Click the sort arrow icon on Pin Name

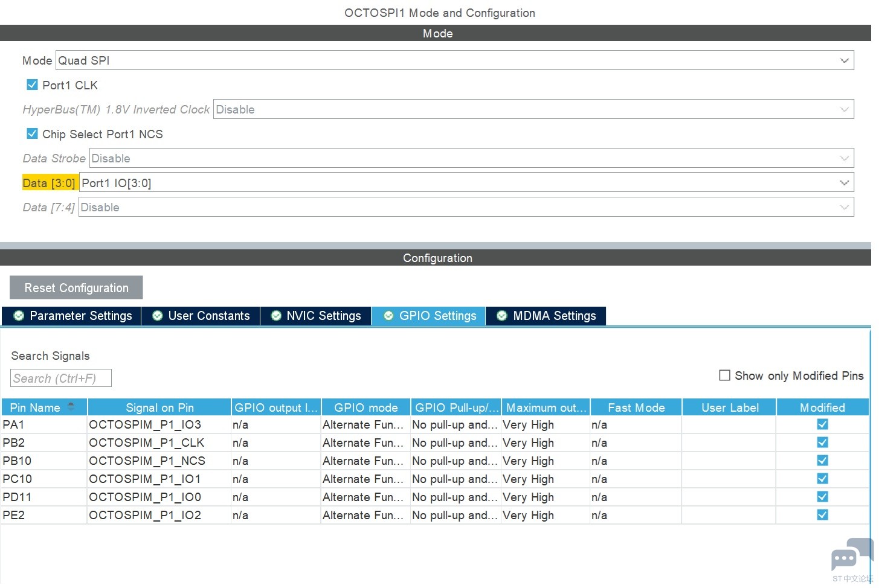pyautogui.click(x=71, y=406)
